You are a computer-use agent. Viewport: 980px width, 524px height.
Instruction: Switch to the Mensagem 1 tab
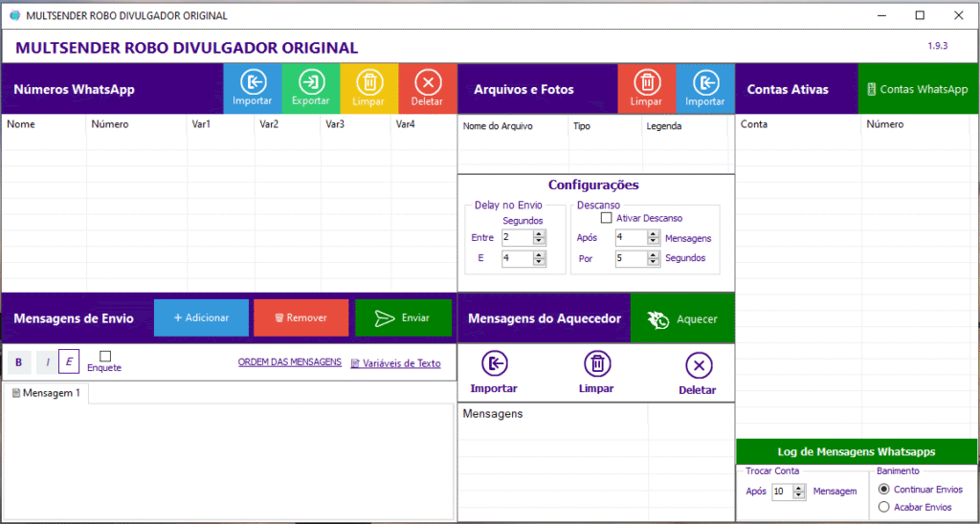pos(46,393)
